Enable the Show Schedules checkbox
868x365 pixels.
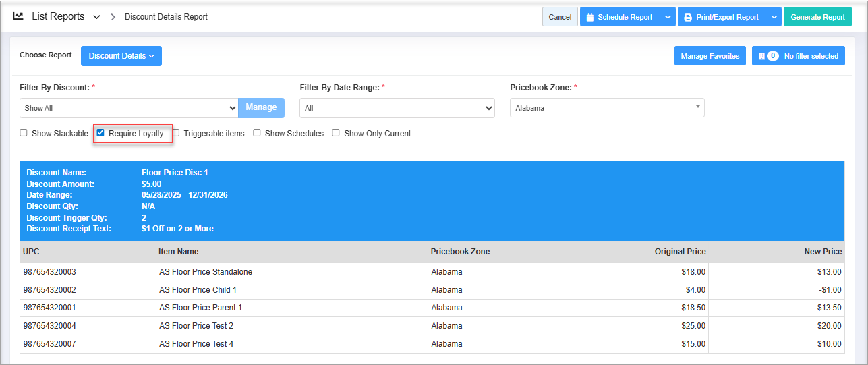coord(257,133)
